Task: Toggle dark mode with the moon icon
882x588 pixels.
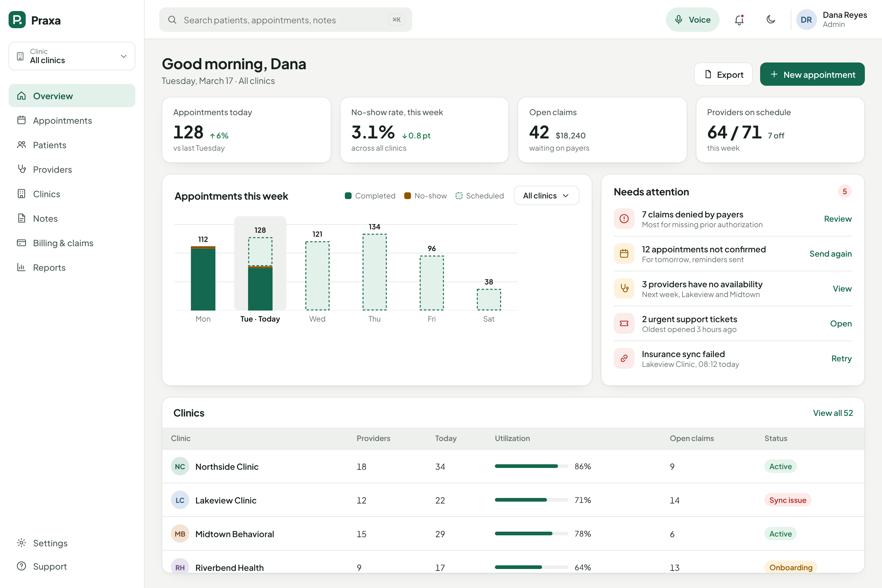Action: [771, 20]
